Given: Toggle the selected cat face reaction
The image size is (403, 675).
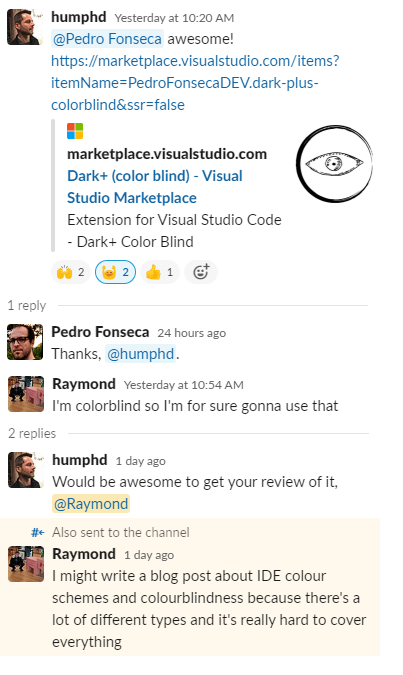Looking at the screenshot, I should pos(115,272).
